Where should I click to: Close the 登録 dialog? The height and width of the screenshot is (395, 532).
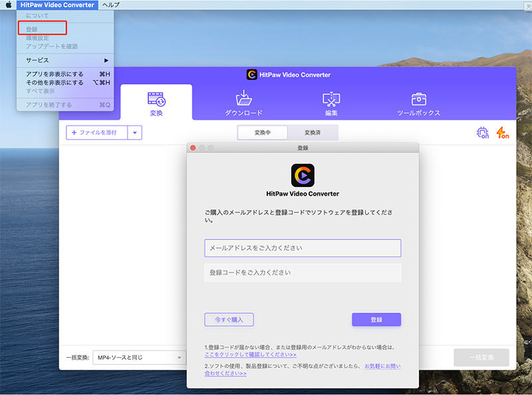click(193, 148)
